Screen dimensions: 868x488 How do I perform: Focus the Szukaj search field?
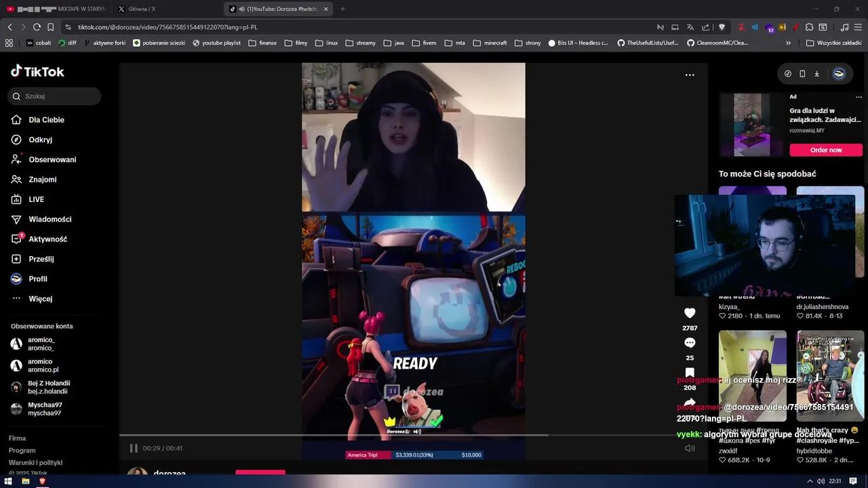(55, 96)
